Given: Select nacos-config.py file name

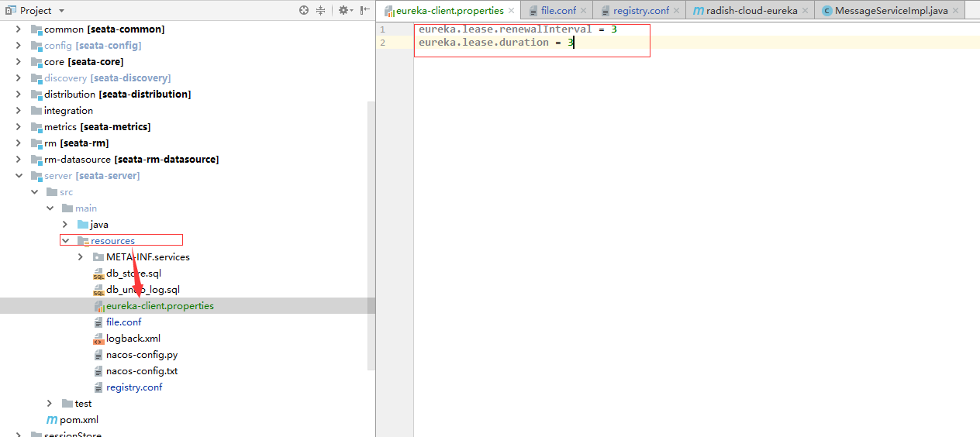Looking at the screenshot, I should coord(142,354).
